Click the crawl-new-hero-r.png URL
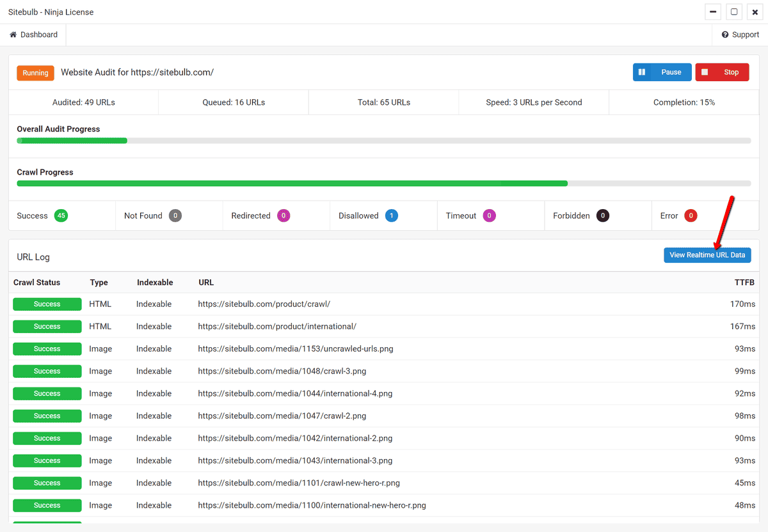The width and height of the screenshot is (768, 532). click(x=299, y=483)
